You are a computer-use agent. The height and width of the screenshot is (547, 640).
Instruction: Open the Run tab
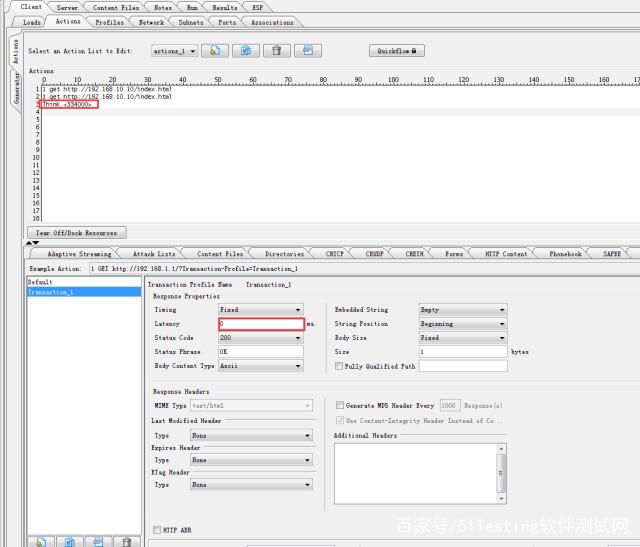pos(192,8)
